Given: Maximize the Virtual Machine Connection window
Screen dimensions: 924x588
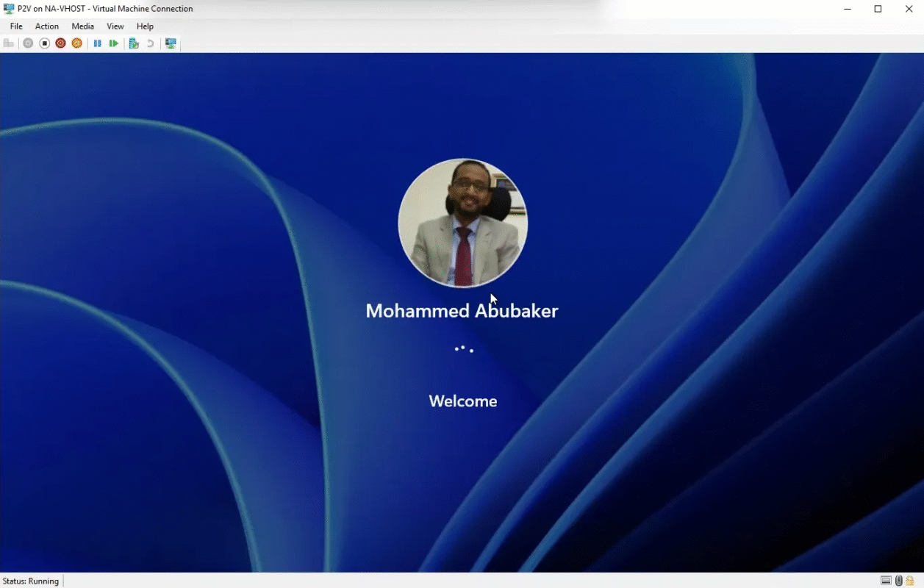Looking at the screenshot, I should click(878, 9).
